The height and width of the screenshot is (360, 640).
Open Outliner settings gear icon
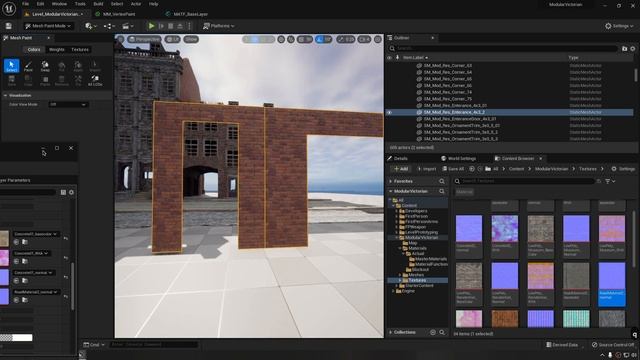633,49
